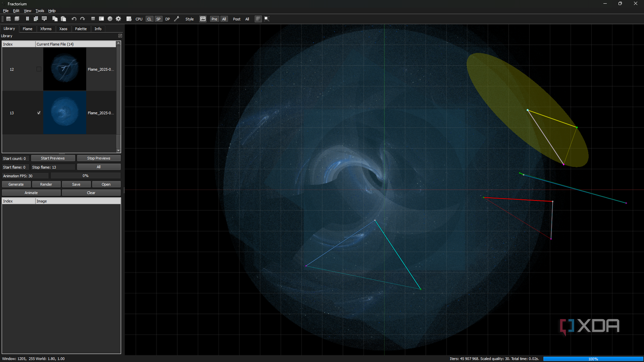Click the icon left of the CPU button

(x=129, y=19)
